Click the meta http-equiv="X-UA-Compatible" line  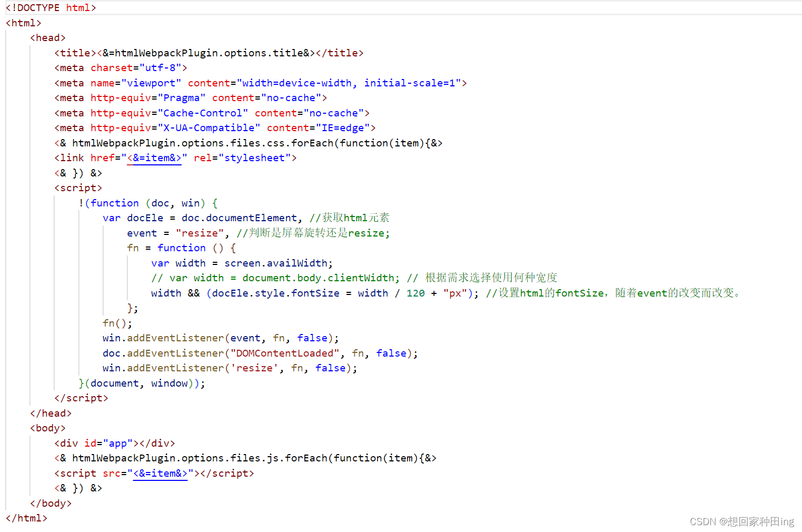click(x=215, y=128)
